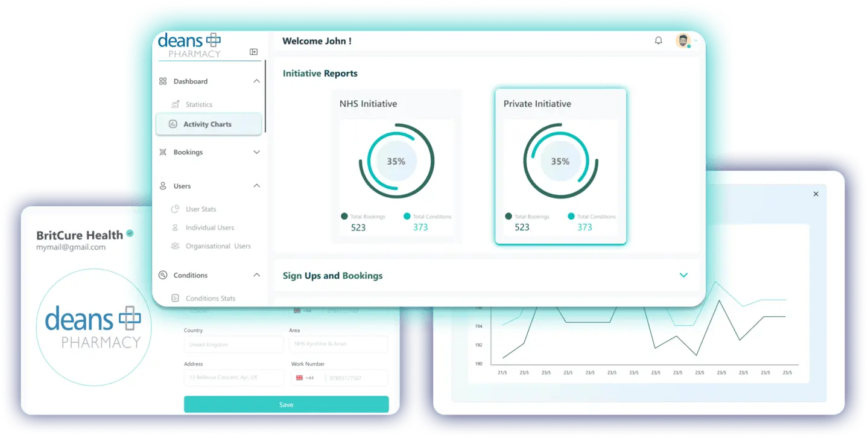868x438 pixels.
Task: Click the Users person icon
Action: click(x=163, y=186)
